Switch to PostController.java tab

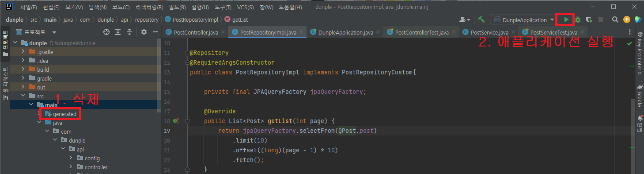pos(196,32)
